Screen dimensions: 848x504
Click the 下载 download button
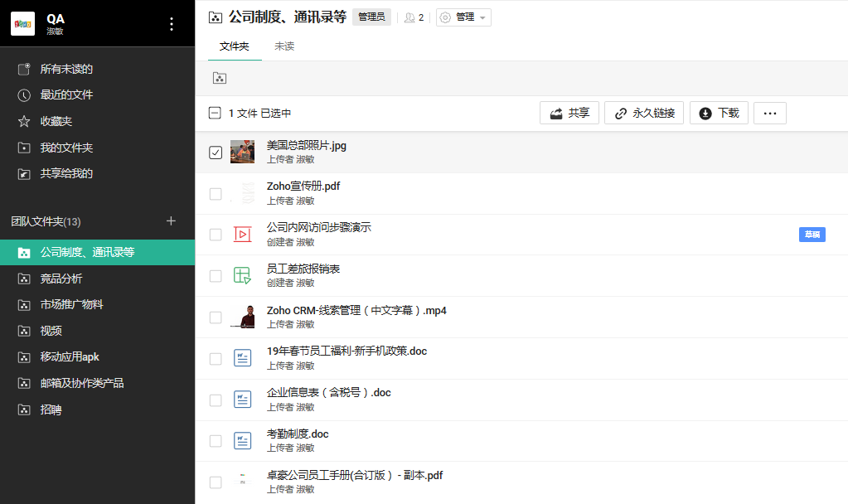[x=718, y=113]
